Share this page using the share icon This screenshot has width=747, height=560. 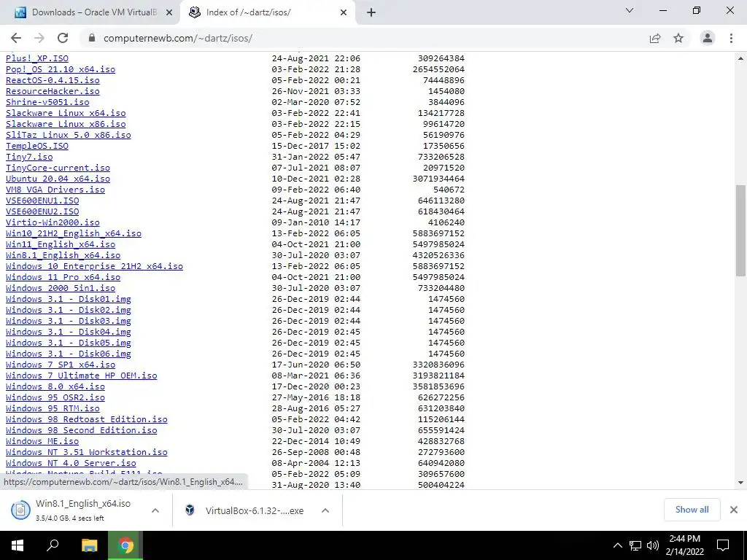[655, 38]
